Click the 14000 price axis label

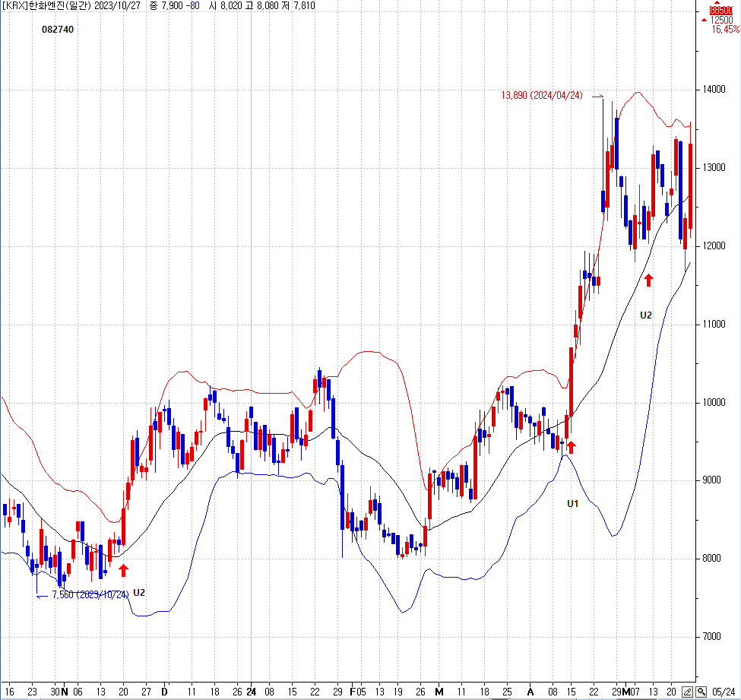pos(714,90)
